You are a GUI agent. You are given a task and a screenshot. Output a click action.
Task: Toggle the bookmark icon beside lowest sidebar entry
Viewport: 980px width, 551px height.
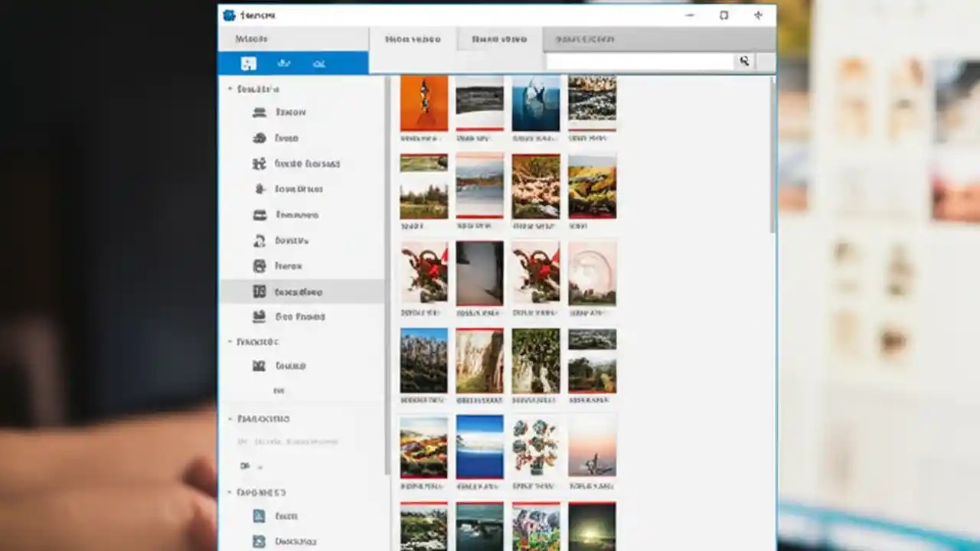pos(259,541)
